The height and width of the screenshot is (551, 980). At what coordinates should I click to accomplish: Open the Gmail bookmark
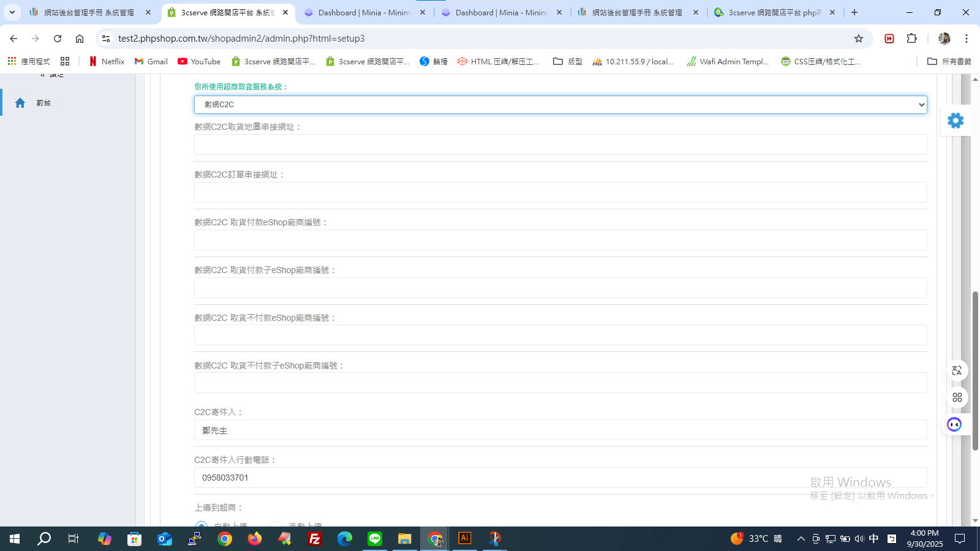pos(151,61)
